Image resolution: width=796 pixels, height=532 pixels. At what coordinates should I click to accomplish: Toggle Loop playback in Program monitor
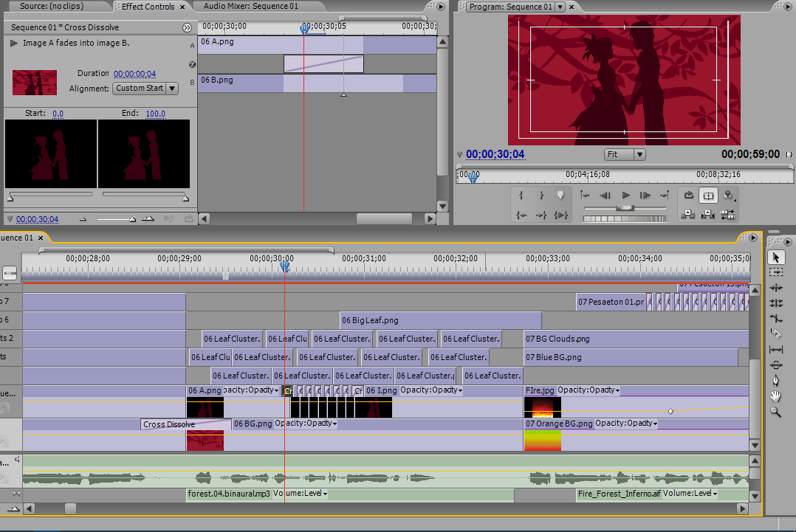tap(688, 196)
